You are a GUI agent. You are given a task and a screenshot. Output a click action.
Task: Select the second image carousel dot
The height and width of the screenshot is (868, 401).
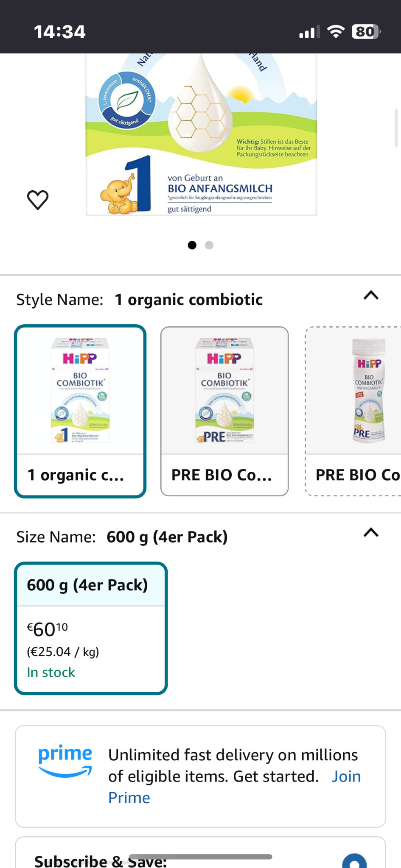(209, 245)
